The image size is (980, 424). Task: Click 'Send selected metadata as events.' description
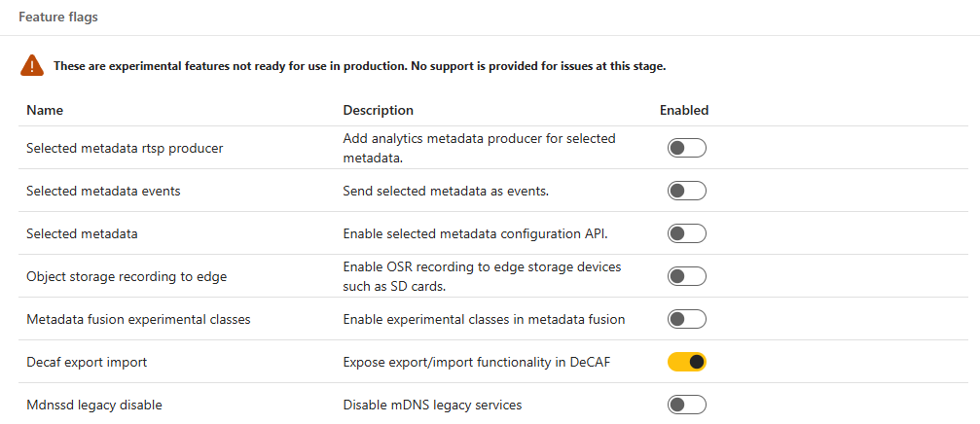click(447, 191)
